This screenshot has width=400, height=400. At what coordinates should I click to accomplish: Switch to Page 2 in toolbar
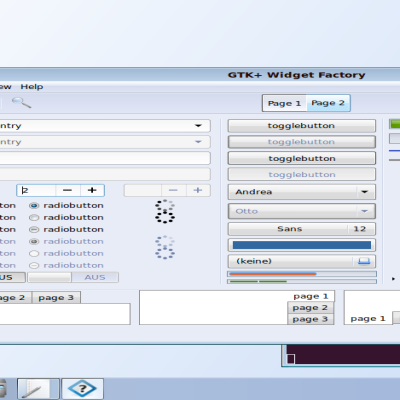click(x=328, y=103)
